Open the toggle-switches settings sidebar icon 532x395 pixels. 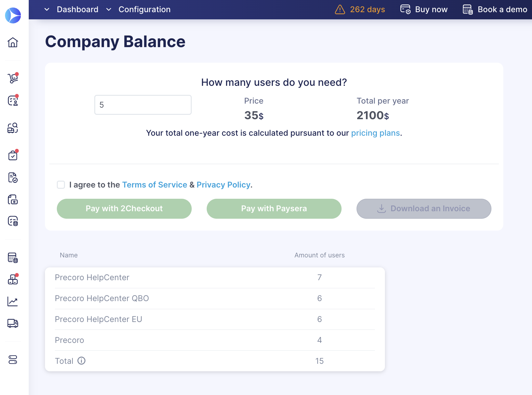coord(13,360)
